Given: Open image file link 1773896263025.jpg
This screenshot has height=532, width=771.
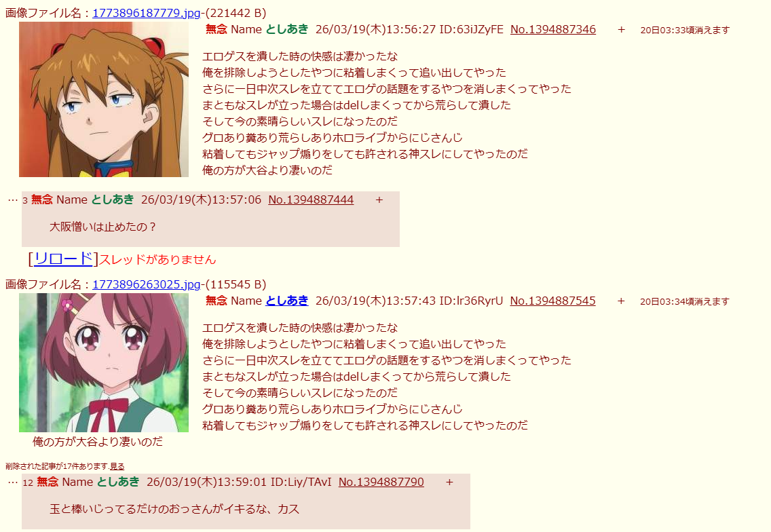Looking at the screenshot, I should 146,284.
